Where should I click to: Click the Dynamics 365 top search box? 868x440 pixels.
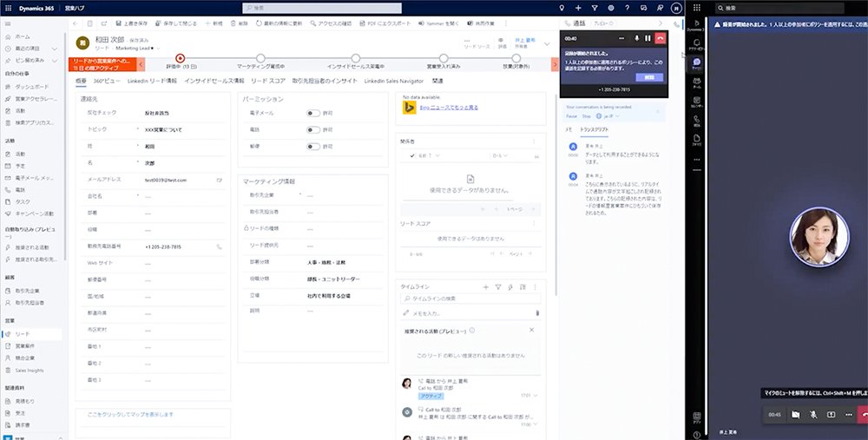(x=322, y=8)
